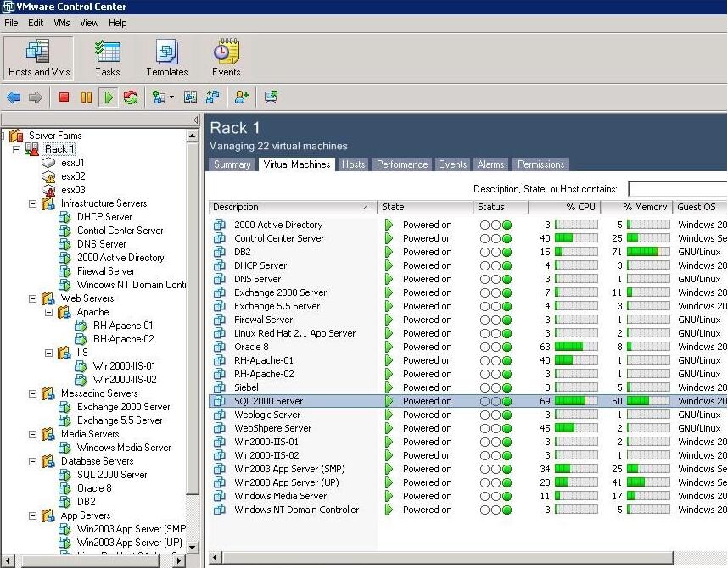Sort by the Description column header
The image size is (728, 568).
(293, 207)
